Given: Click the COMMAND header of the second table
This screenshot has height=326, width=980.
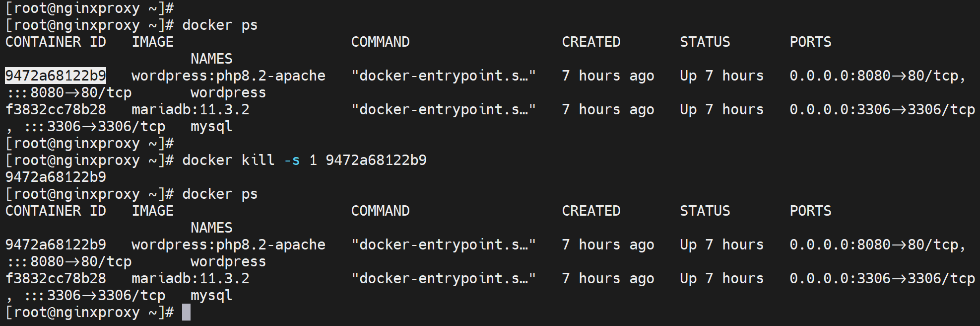Looking at the screenshot, I should [x=380, y=211].
